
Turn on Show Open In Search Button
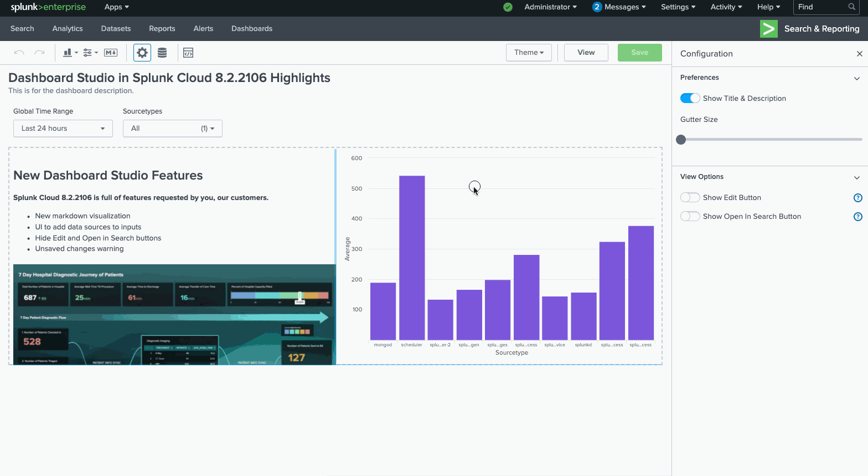click(x=690, y=217)
